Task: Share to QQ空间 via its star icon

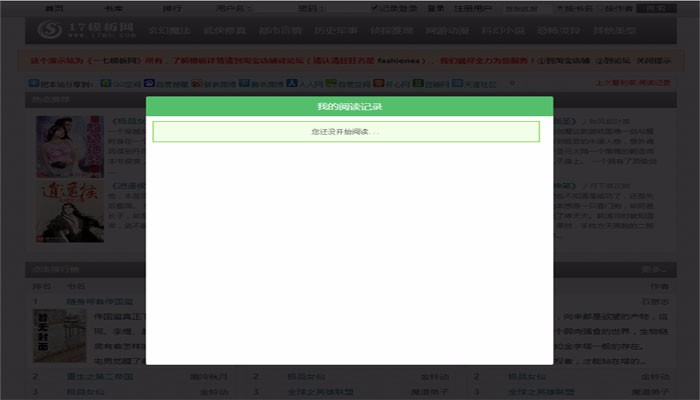Action: coord(106,83)
